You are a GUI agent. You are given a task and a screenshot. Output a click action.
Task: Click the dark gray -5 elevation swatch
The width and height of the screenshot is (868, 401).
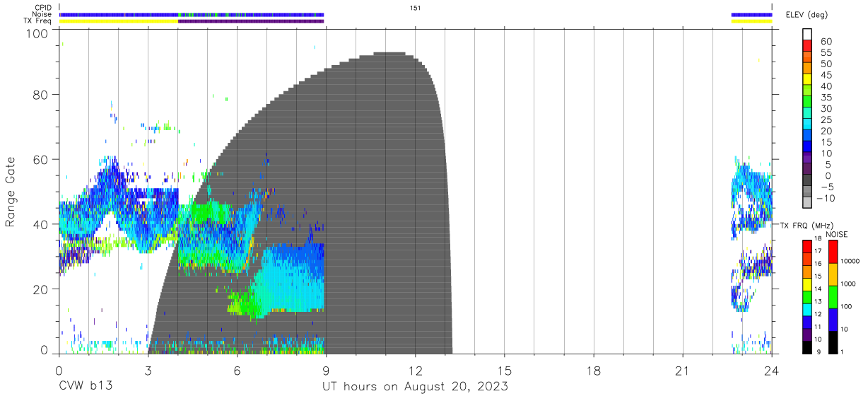click(807, 180)
